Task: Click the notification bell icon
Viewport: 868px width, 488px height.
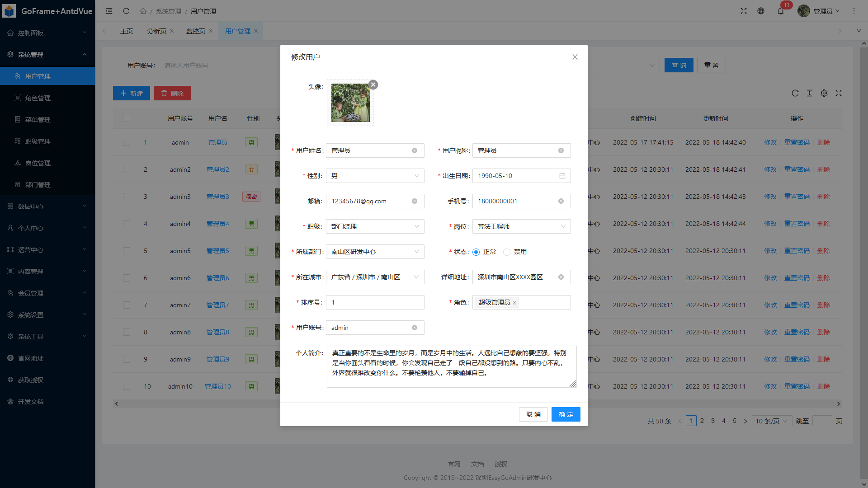Action: coord(781,11)
